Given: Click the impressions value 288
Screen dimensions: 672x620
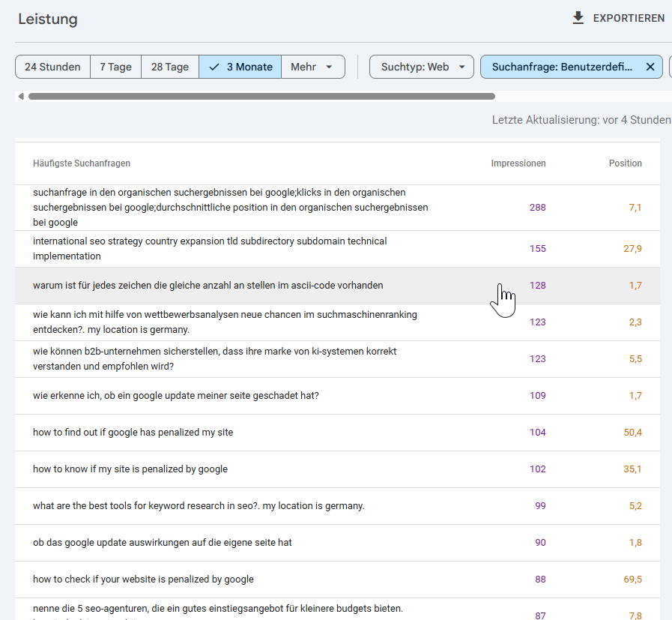Looking at the screenshot, I should (537, 208).
